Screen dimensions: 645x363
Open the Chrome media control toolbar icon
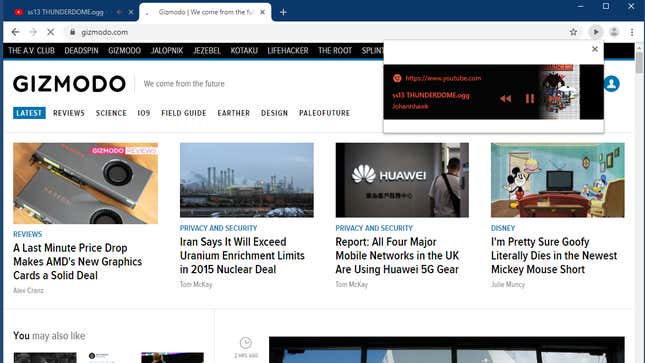tap(596, 32)
